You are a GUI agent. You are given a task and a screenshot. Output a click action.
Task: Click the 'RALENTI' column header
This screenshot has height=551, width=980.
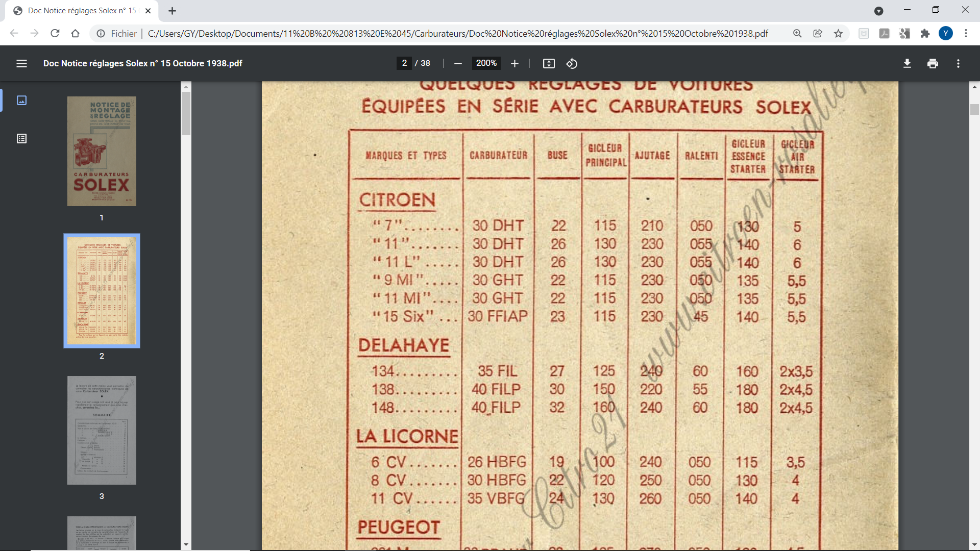pyautogui.click(x=701, y=156)
